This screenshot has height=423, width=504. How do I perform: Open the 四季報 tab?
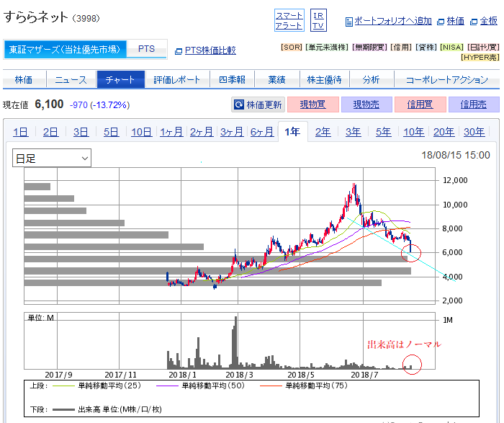click(x=231, y=79)
